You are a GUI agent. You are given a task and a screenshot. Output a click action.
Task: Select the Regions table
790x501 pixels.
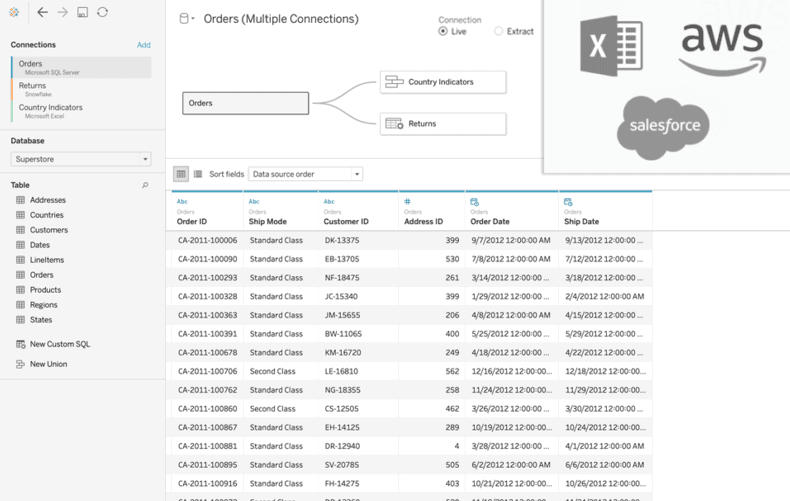43,305
